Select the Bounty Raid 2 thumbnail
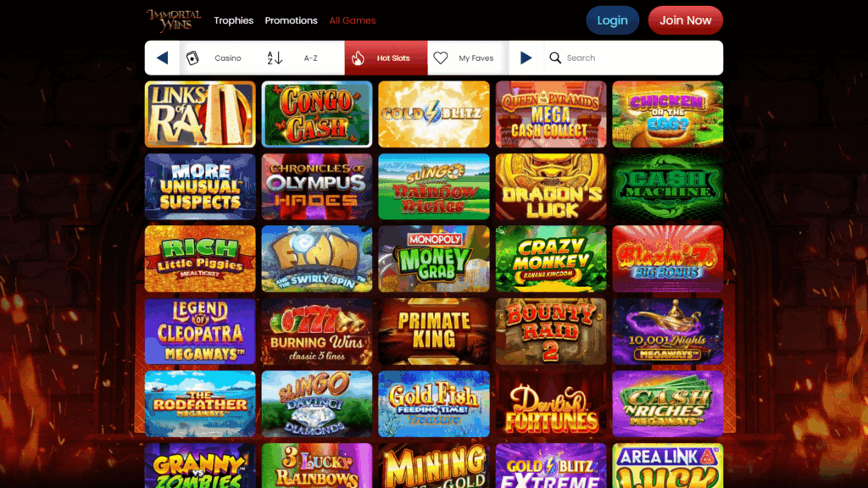Image resolution: width=868 pixels, height=488 pixels. pos(551,331)
